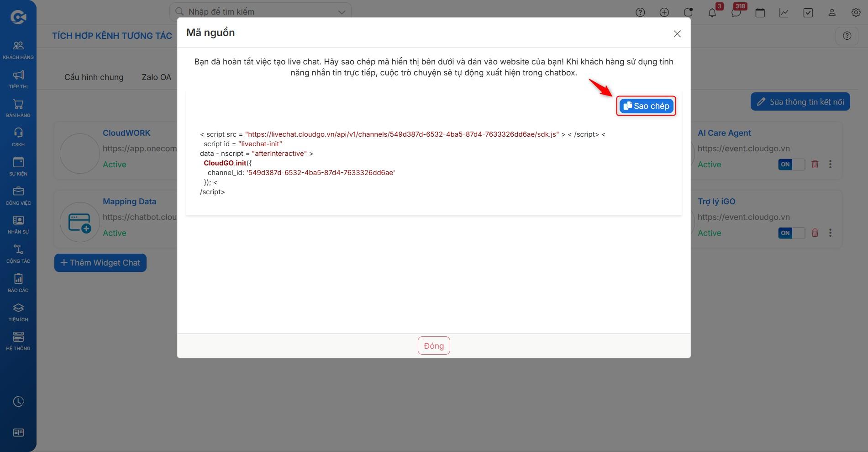The width and height of the screenshot is (868, 452).
Task: Open the Công việc sidebar module
Action: pyautogui.click(x=18, y=196)
